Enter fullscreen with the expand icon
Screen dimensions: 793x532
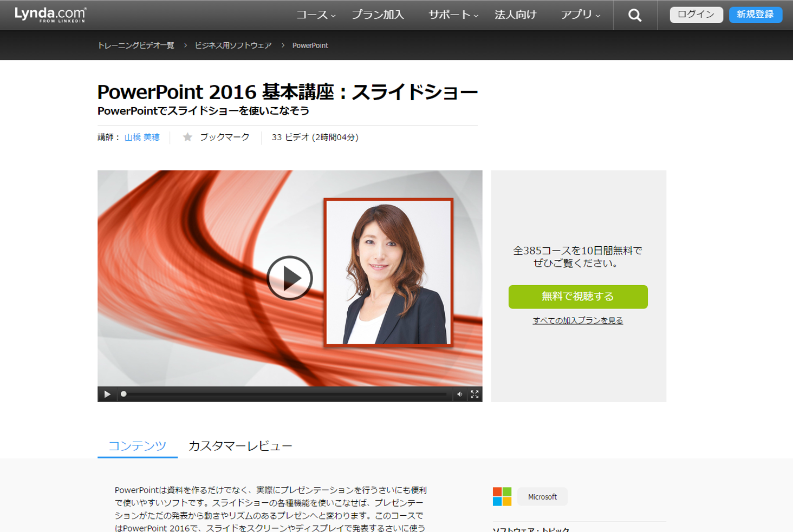coord(474,395)
